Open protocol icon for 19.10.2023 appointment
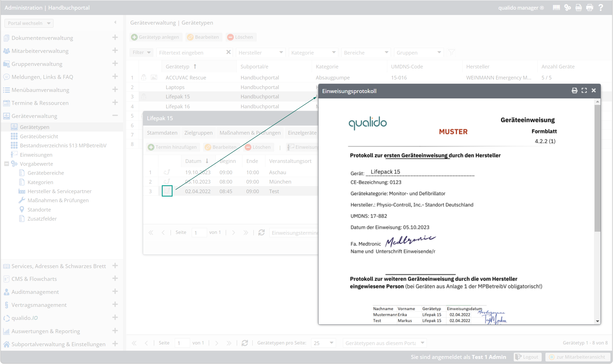The height and width of the screenshot is (364, 613). coord(167,172)
